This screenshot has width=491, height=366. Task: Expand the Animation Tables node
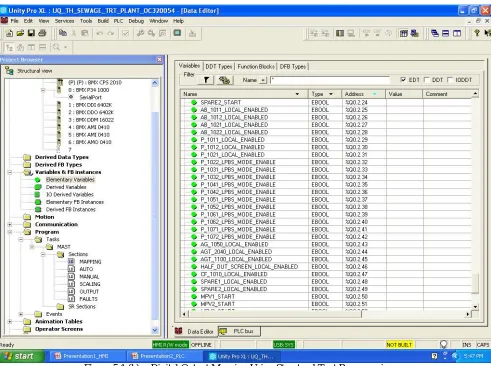(x=10, y=322)
